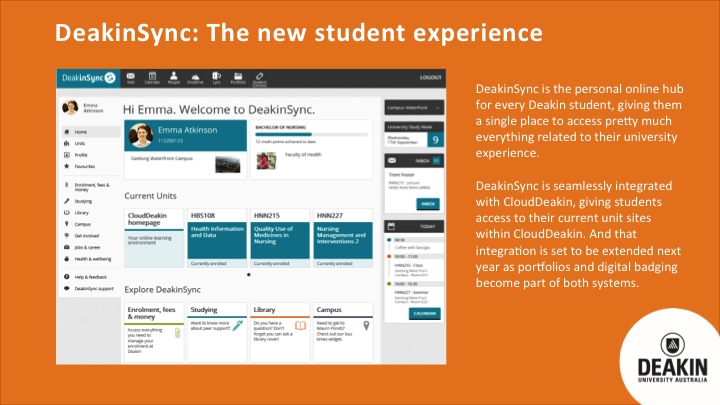The image size is (720, 405).
Task: Click the Units bar chart icon
Action: [x=67, y=143]
